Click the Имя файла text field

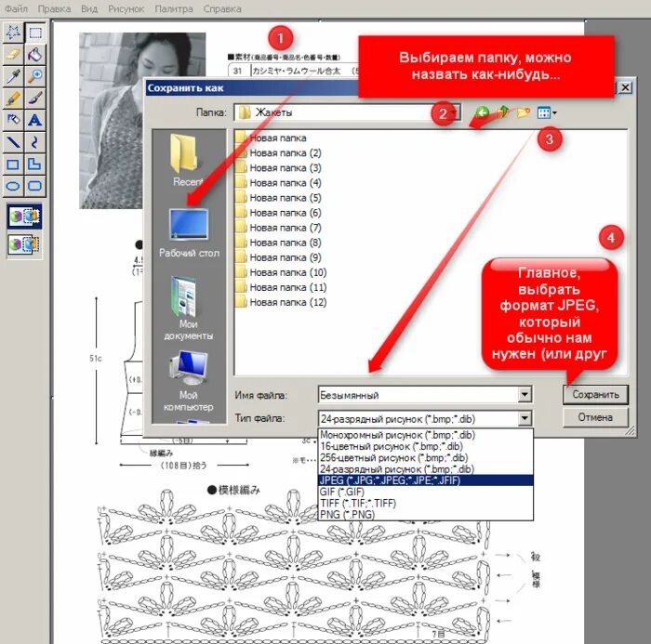click(x=418, y=395)
